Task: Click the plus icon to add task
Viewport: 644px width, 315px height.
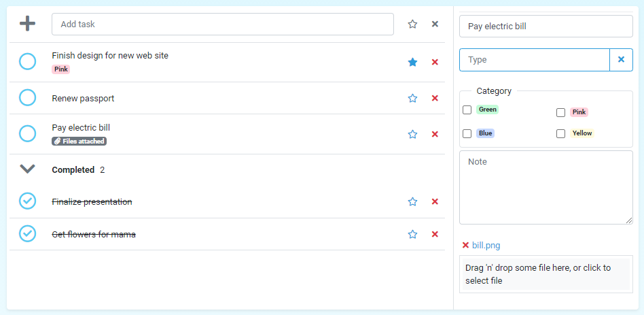Action: 28,24
